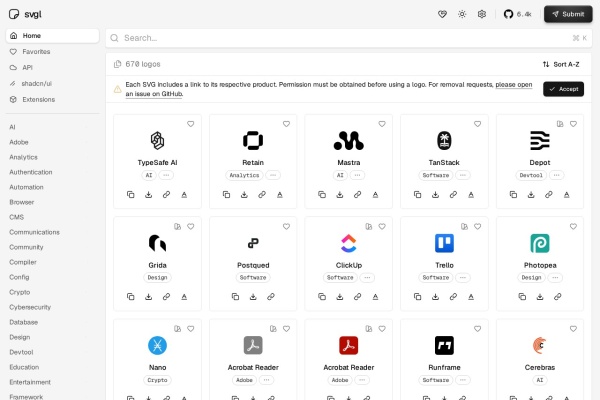Screen dimensions: 600x400
Task: Open the API page in sidebar
Action: pos(52,67)
